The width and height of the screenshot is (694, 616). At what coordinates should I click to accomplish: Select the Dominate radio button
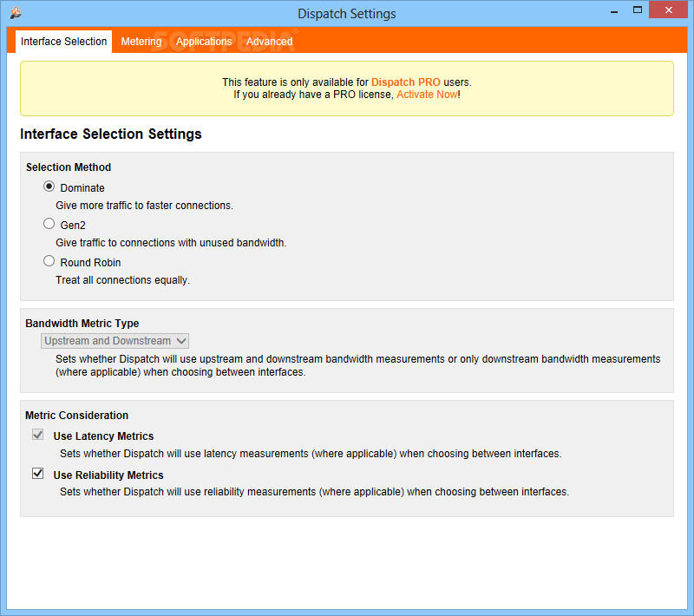[x=49, y=187]
